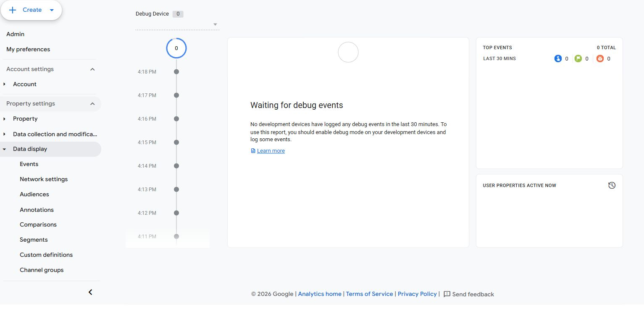Select the 4:15 PM timeline dot
This screenshot has height=327, width=644.
tap(176, 142)
